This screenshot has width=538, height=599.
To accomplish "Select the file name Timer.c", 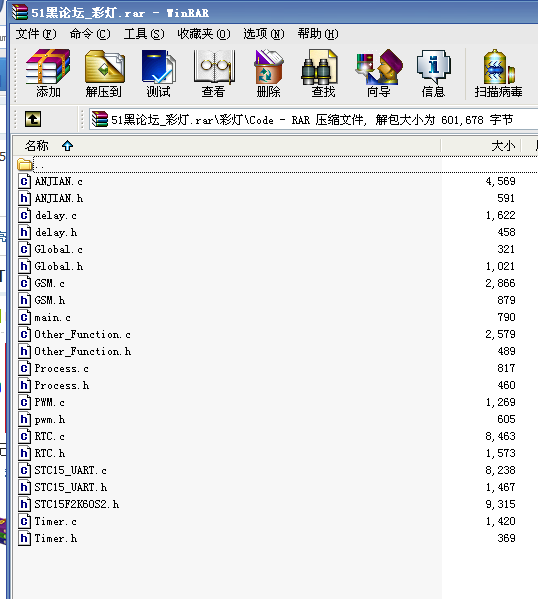I will [x=55, y=521].
